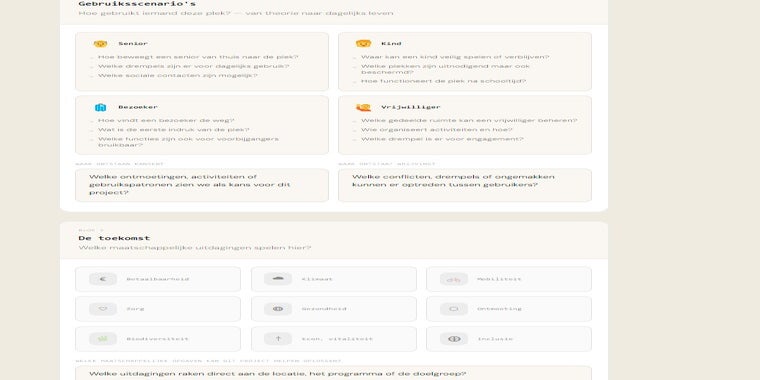Click 'Welke functies zijn ook voor voorbijgangers' question
Image resolution: width=760 pixels, height=380 pixels.
[189, 142]
